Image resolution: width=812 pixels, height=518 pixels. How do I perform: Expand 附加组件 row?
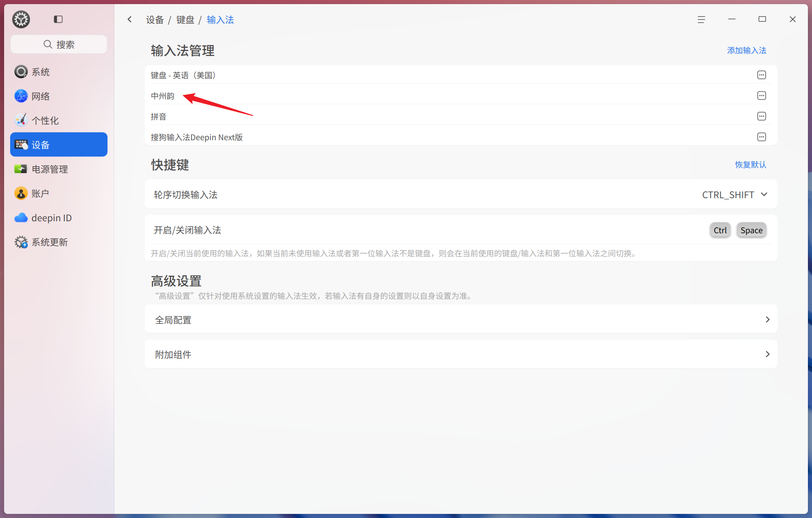point(461,355)
